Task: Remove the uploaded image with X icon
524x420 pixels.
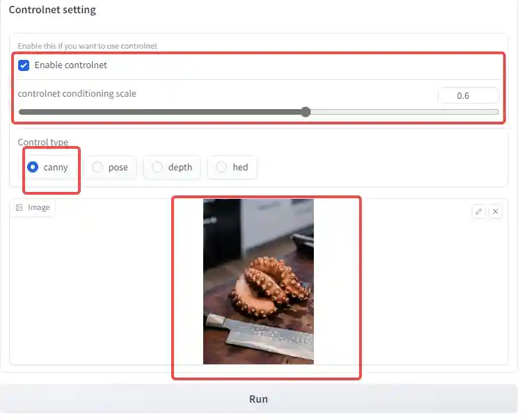Action: [x=495, y=211]
